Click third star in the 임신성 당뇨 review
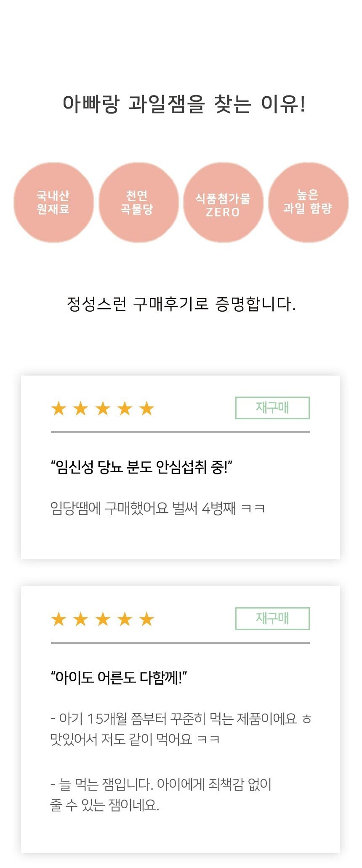Image resolution: width=362 pixels, height=868 pixels. [x=103, y=408]
